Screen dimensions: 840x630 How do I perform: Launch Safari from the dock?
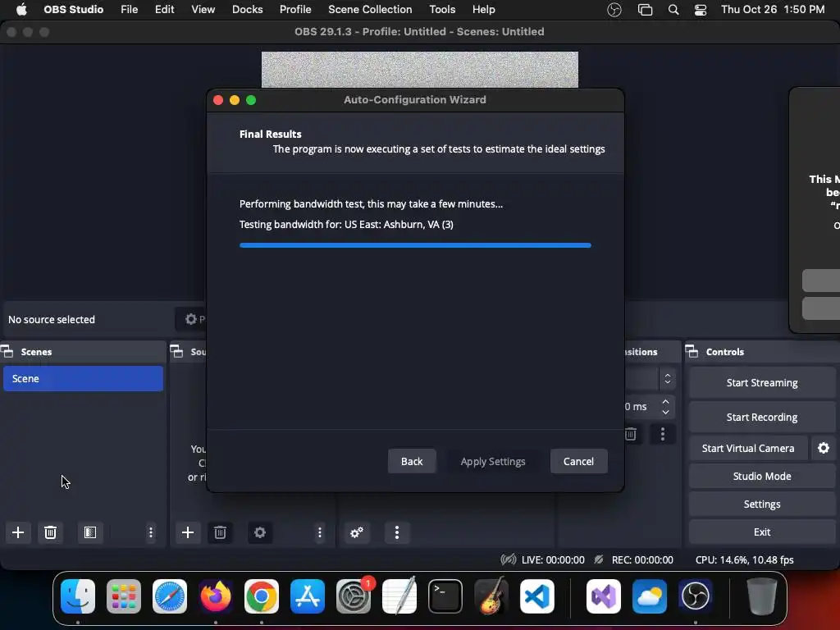[170, 596]
